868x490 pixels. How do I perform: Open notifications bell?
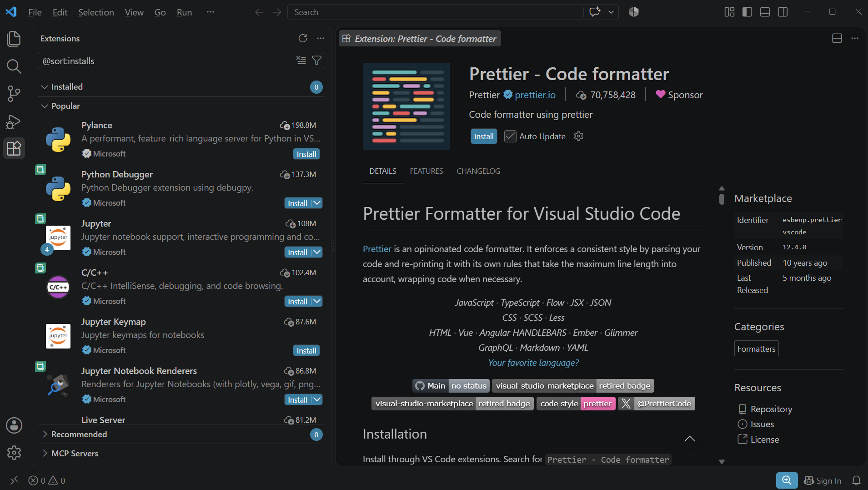coord(856,480)
